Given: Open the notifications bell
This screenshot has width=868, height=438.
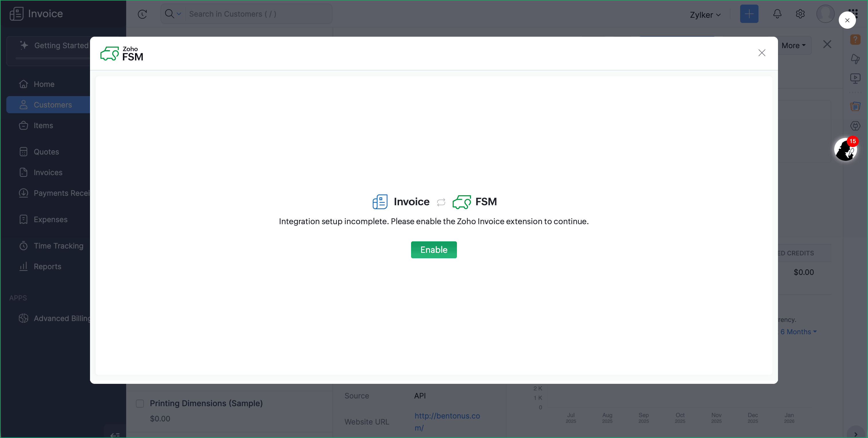Looking at the screenshot, I should (777, 14).
